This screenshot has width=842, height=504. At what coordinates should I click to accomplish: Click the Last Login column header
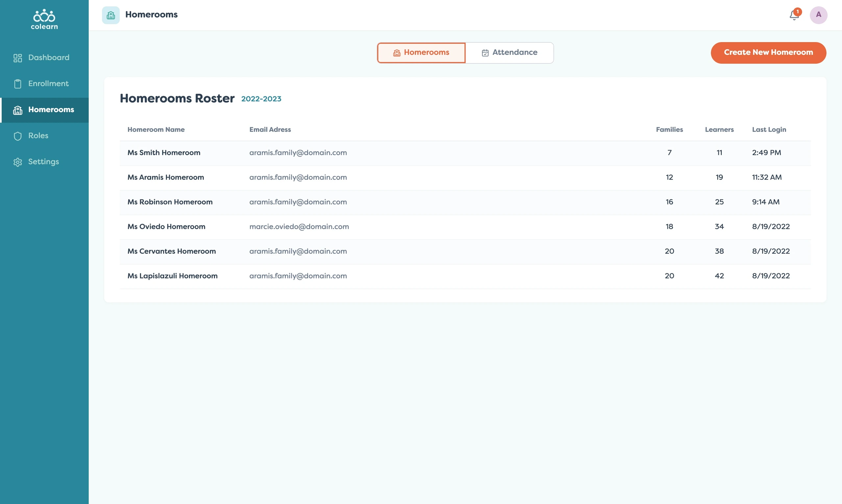click(x=769, y=130)
